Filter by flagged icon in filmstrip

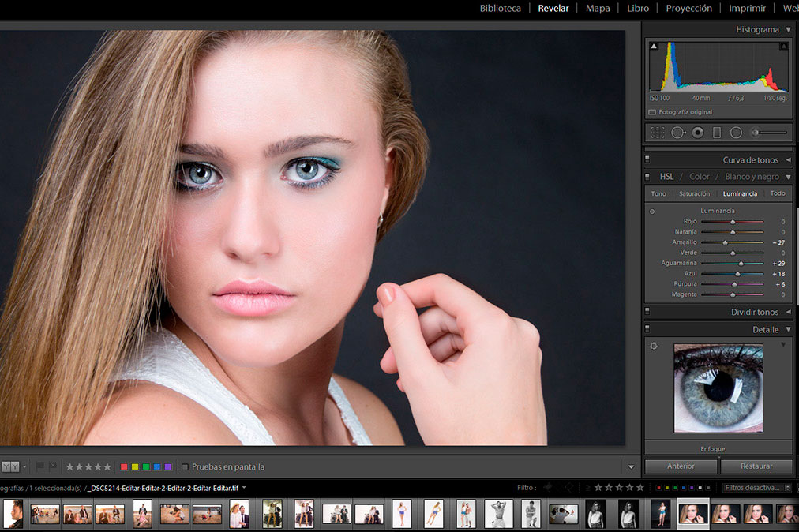click(x=548, y=487)
